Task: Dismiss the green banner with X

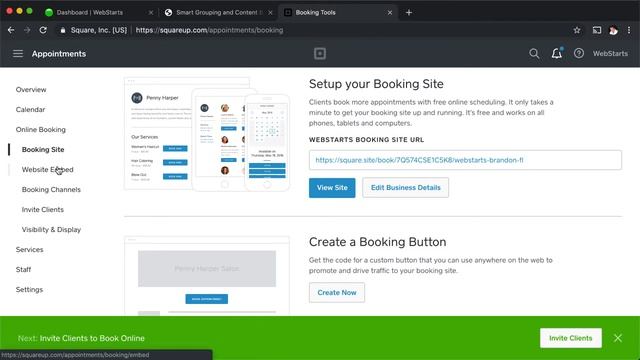Action: 618,338
